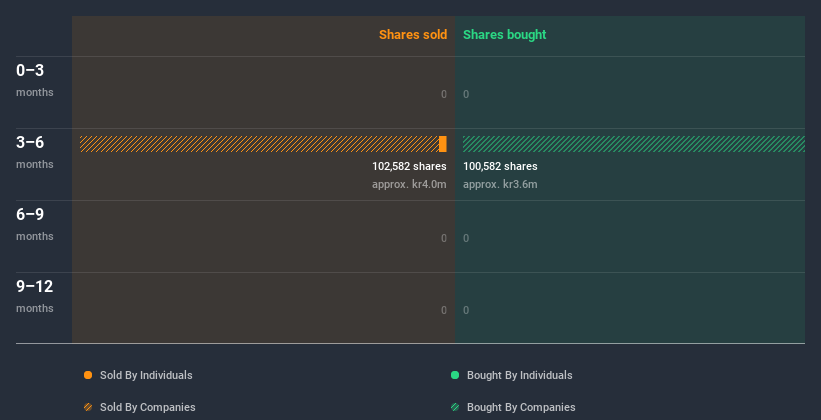Select the Bought By Individuals legend label
Image resolution: width=821 pixels, height=420 pixels.
519,375
